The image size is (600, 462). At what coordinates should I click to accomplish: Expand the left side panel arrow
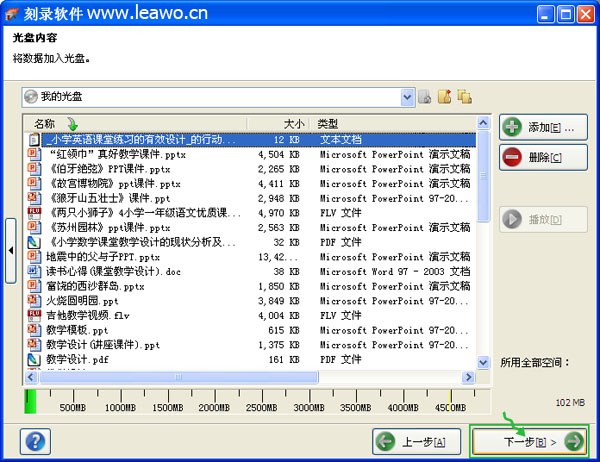[x=11, y=251]
